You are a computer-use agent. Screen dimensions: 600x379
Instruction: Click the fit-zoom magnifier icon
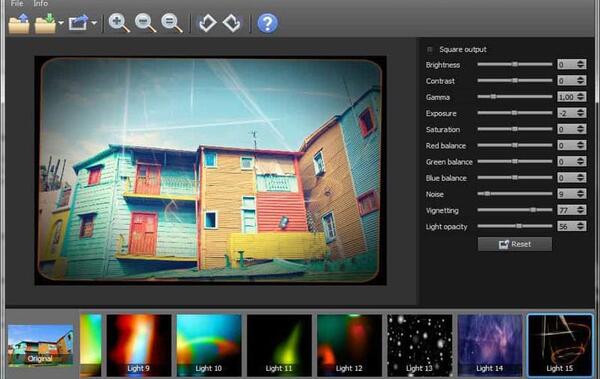(x=171, y=23)
